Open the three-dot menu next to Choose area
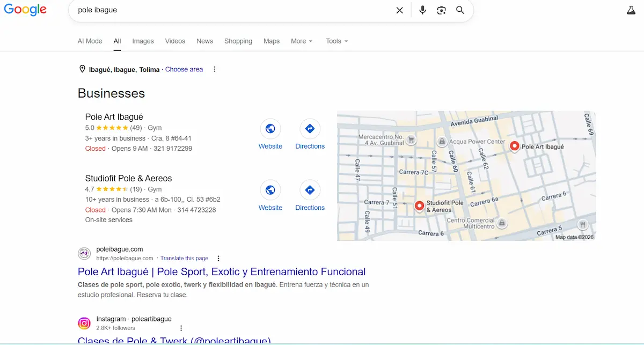 click(215, 69)
